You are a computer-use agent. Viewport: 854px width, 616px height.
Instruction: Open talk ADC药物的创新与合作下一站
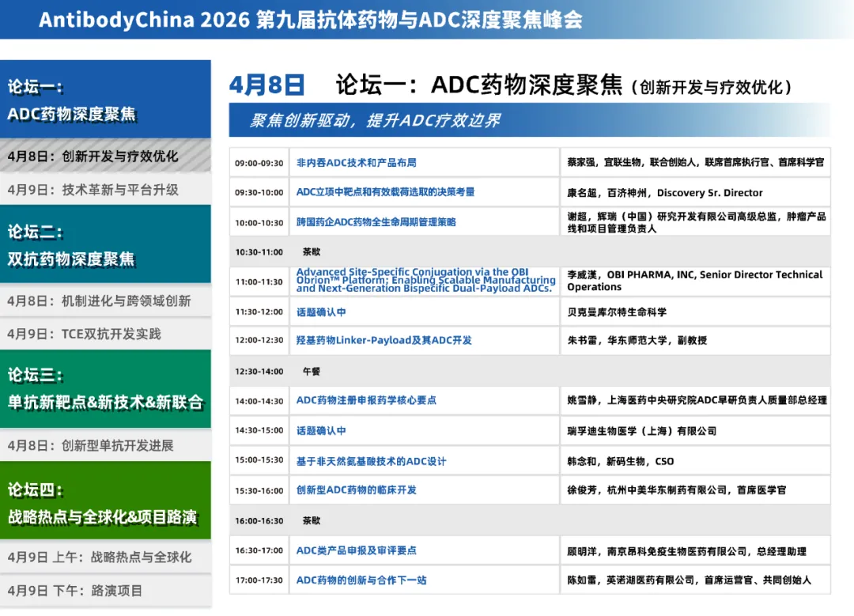tap(361, 580)
